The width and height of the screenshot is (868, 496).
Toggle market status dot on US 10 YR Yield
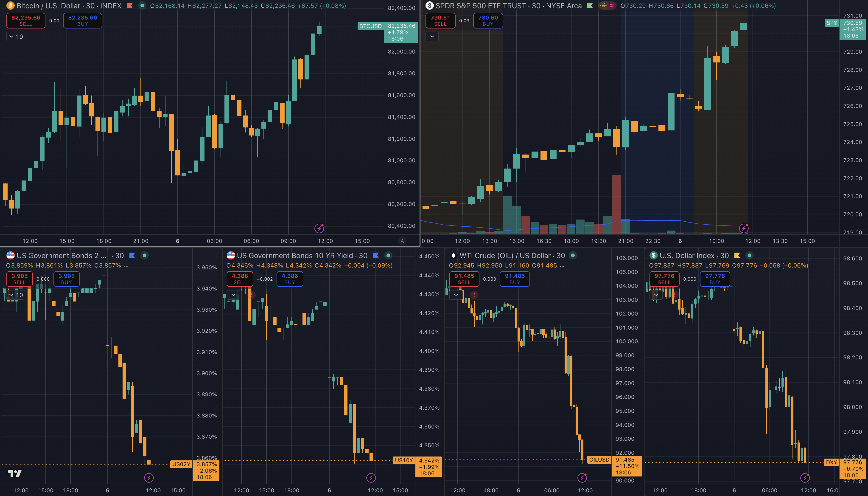388,256
